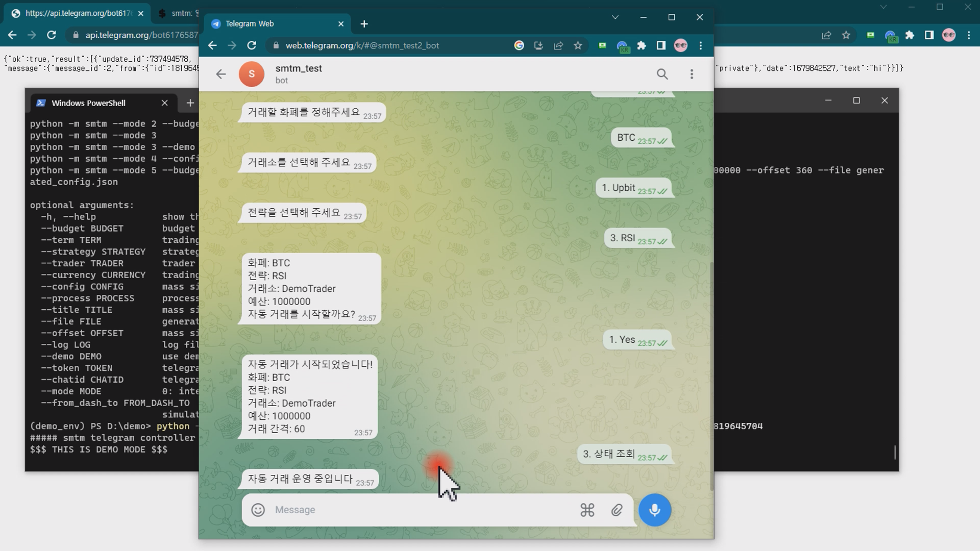Click the Message input field
The width and height of the screenshot is (980, 551).
[408, 510]
